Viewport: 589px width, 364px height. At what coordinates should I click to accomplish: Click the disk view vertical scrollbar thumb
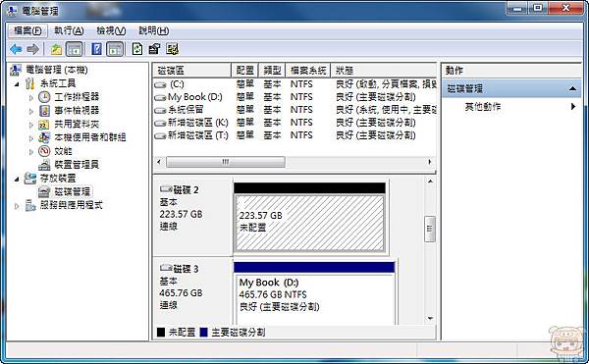(430, 229)
